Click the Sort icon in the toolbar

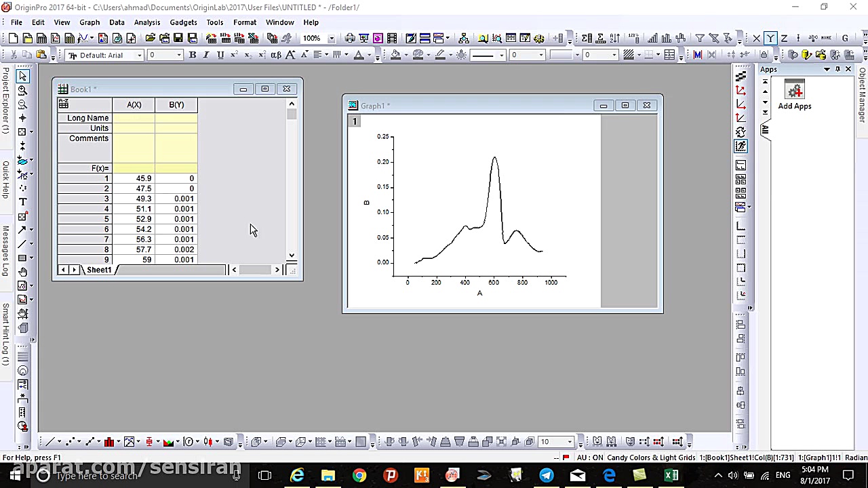(x=614, y=39)
